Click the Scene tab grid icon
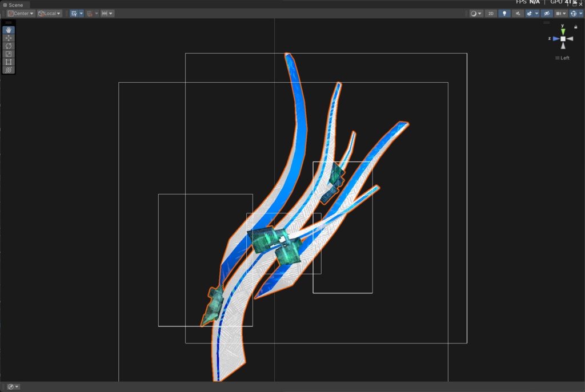The image size is (585, 392). 5,5
